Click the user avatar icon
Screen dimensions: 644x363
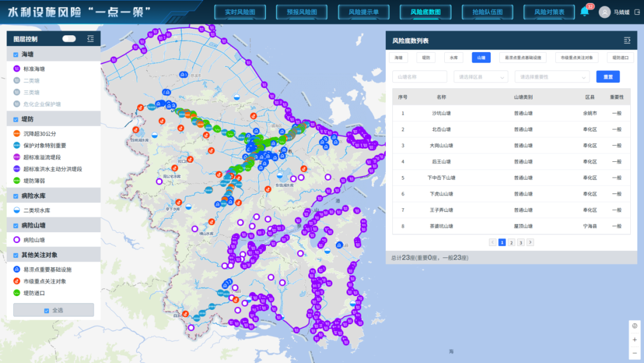605,12
